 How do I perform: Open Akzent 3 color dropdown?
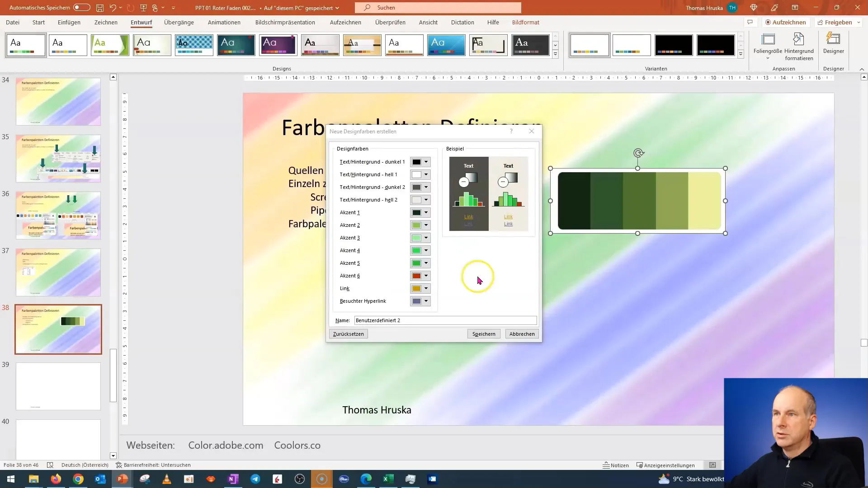coord(426,238)
